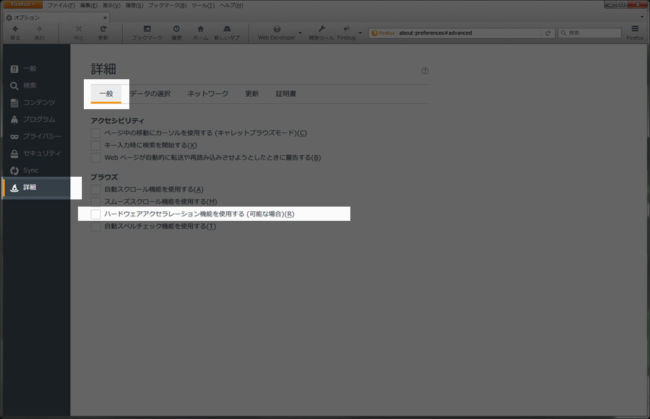
Task: Reload the page with the toolbar reload icon
Action: tap(103, 32)
